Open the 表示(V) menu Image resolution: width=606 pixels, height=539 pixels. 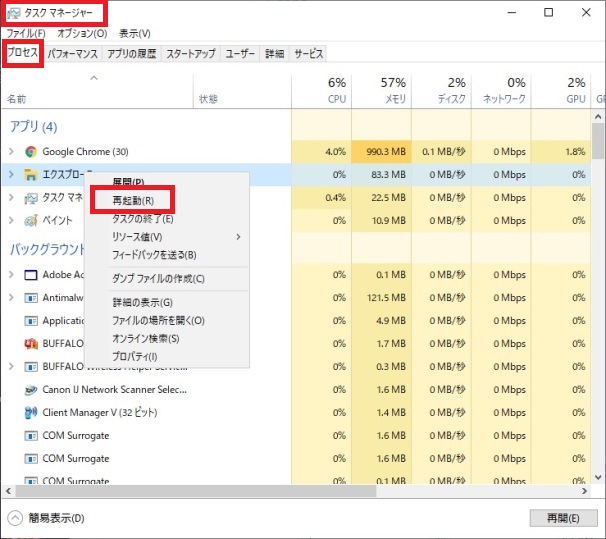click(134, 34)
